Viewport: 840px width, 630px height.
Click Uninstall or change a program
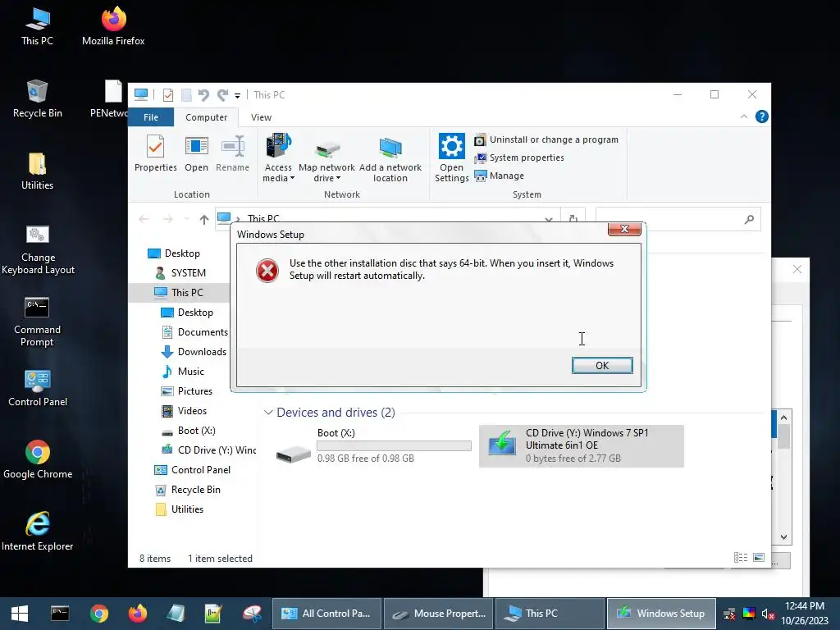(546, 139)
